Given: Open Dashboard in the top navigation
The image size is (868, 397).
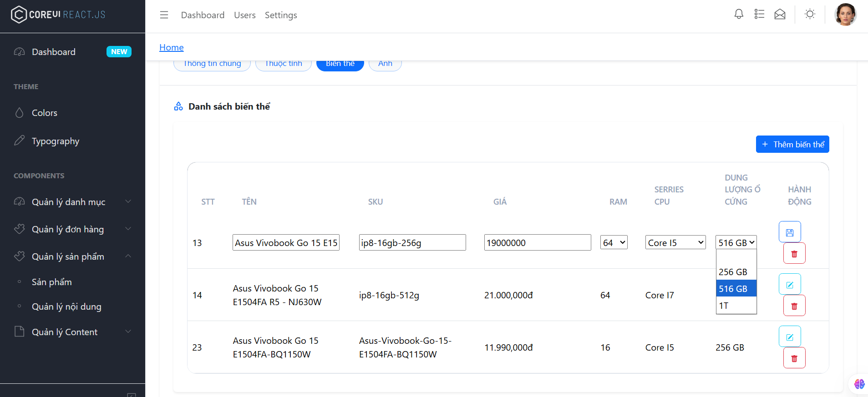Looking at the screenshot, I should pos(203,15).
